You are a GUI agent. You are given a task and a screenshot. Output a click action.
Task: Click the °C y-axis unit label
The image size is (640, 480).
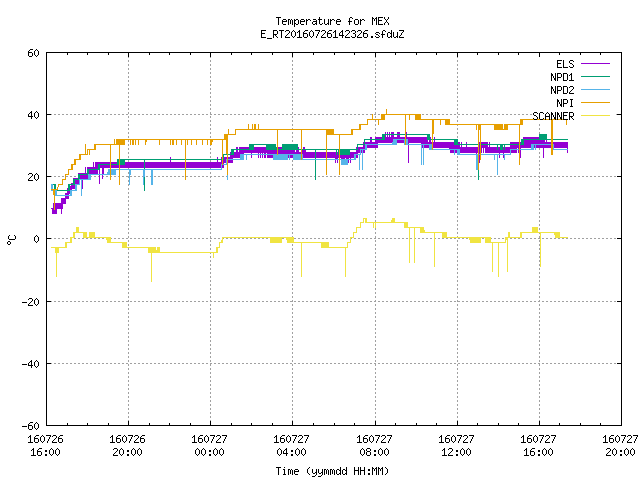12,240
